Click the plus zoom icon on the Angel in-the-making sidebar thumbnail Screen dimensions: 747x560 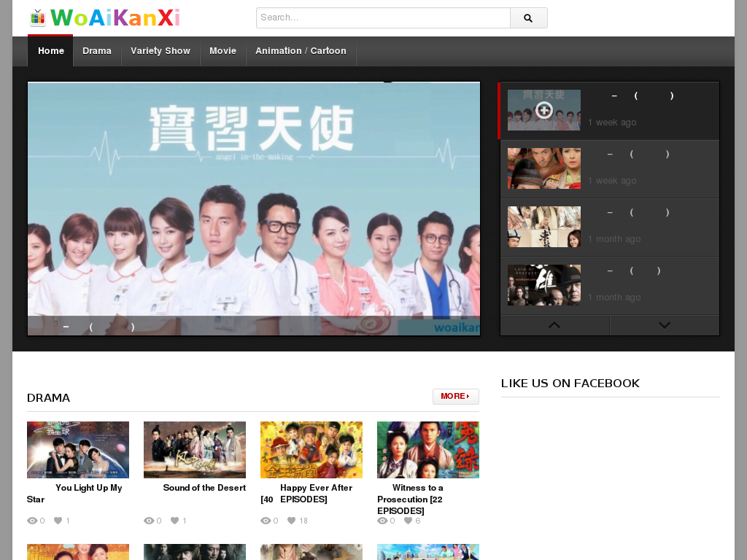(544, 110)
